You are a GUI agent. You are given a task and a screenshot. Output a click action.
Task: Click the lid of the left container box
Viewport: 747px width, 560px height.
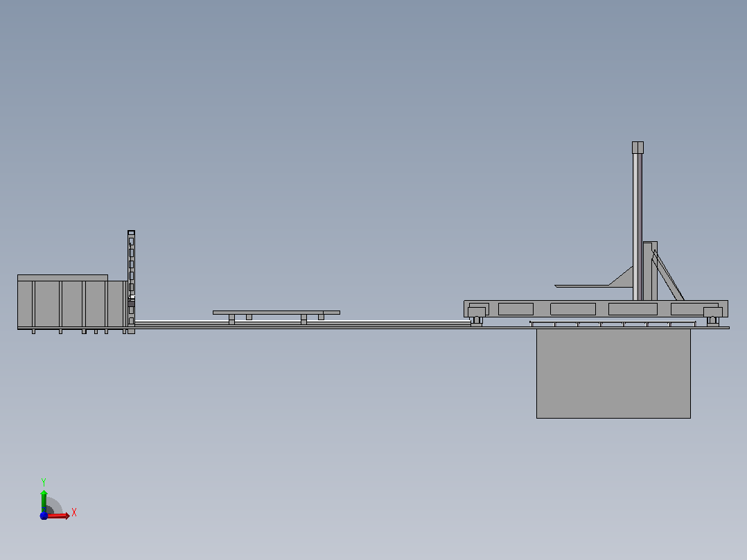(62, 278)
